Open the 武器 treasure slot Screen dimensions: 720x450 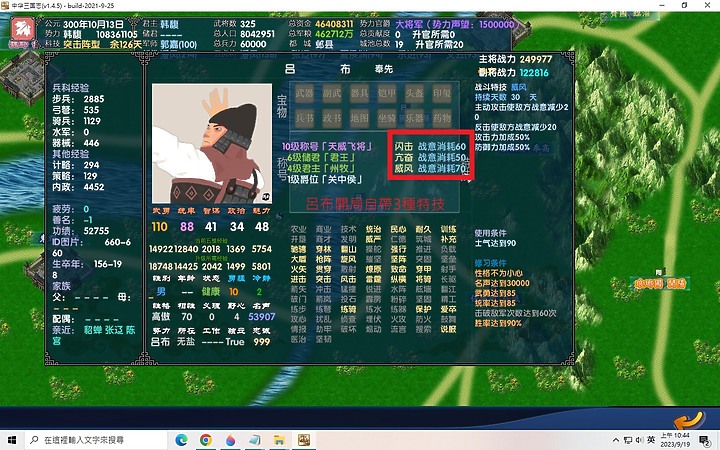pos(304,94)
